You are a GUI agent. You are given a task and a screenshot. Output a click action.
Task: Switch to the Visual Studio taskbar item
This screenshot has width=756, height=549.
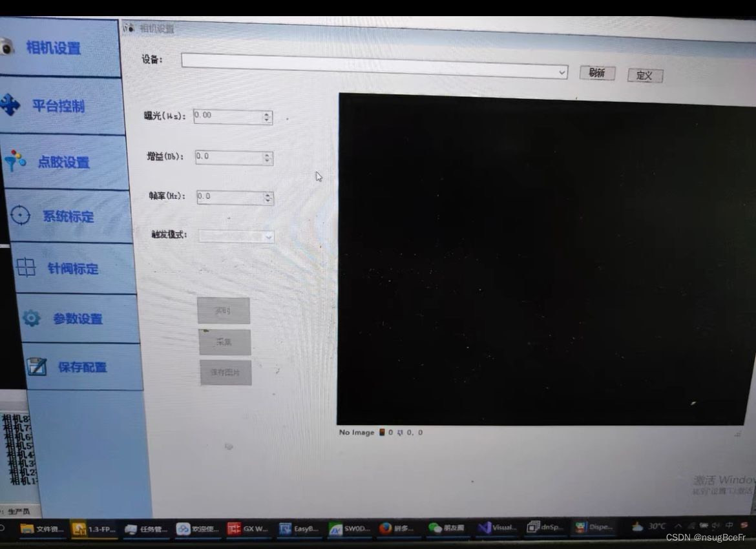click(497, 527)
